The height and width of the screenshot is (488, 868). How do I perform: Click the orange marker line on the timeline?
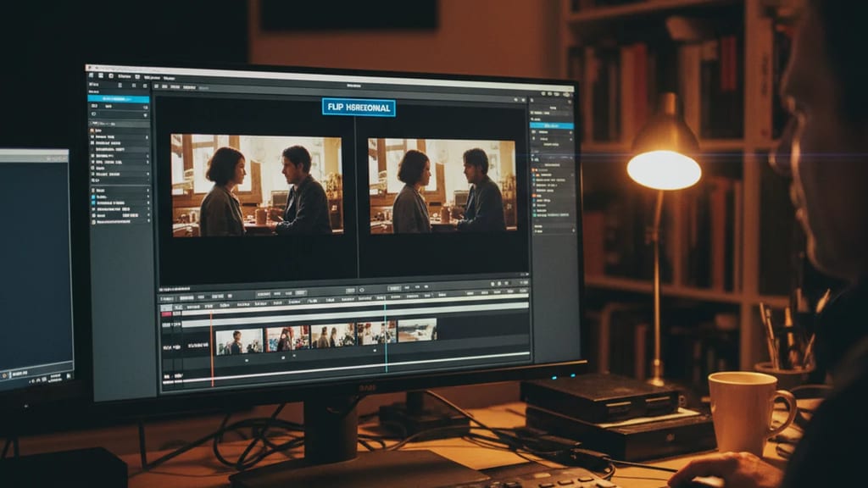pos(211,348)
